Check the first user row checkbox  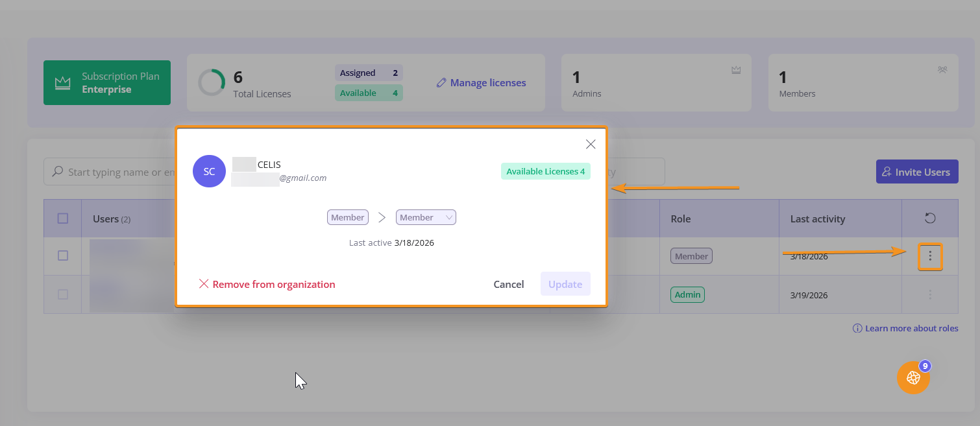(x=63, y=256)
